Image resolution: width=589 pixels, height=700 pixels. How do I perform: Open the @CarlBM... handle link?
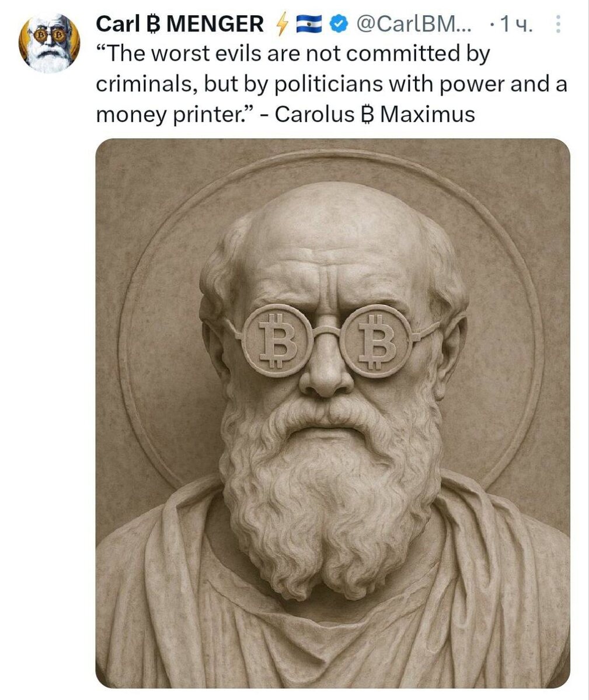414,24
